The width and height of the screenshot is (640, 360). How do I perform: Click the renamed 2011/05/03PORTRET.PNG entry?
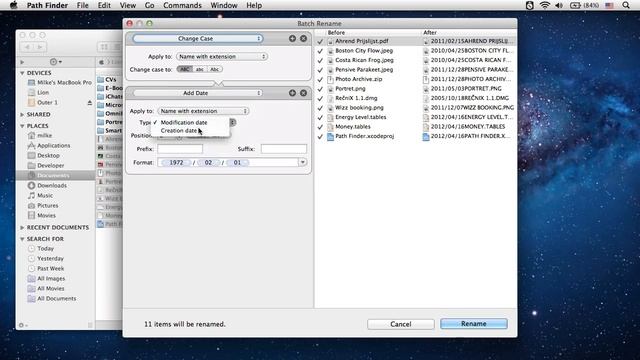point(466,89)
